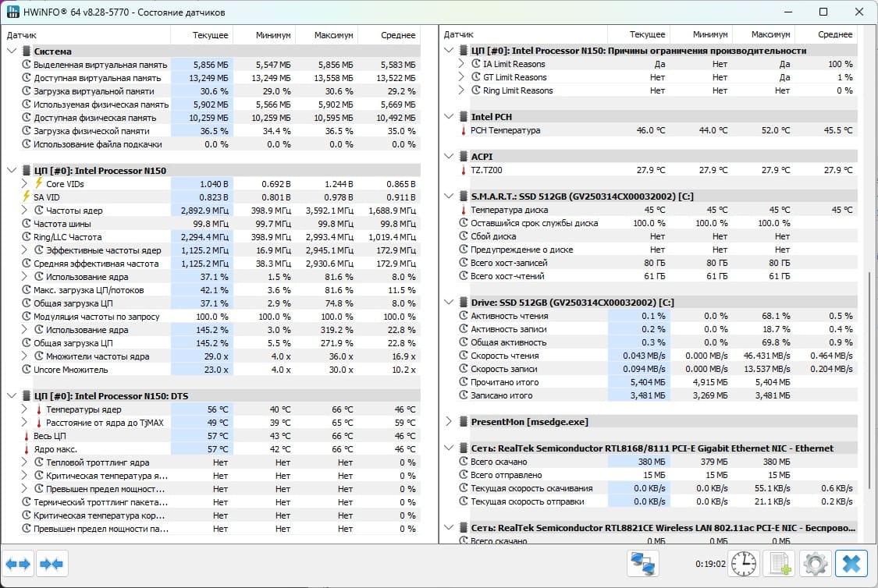Click the clock icon beside Скорость чтения
The width and height of the screenshot is (878, 588).
463,356
